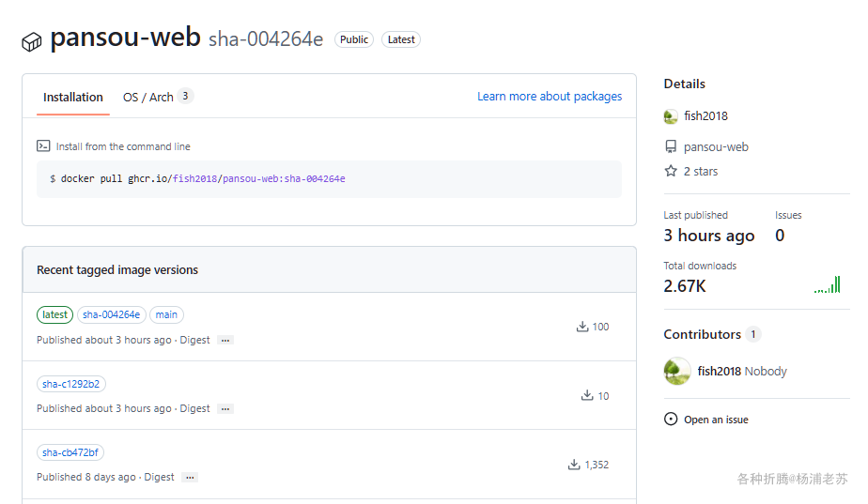Open an issue link
868x504 pixels.
pyautogui.click(x=716, y=420)
